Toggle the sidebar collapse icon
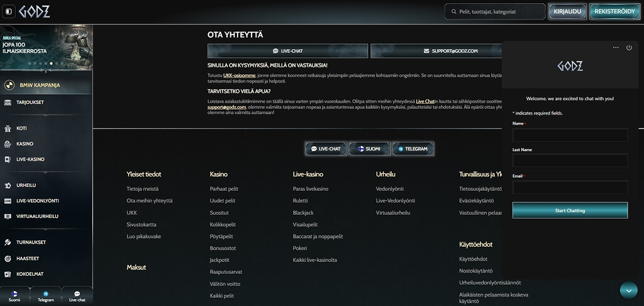Screen dimensions: 644x306 point(9,11)
